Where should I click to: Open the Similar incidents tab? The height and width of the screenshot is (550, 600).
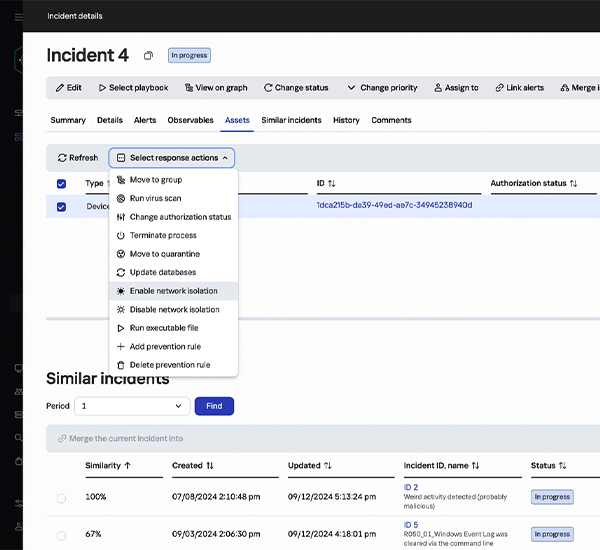coord(292,120)
